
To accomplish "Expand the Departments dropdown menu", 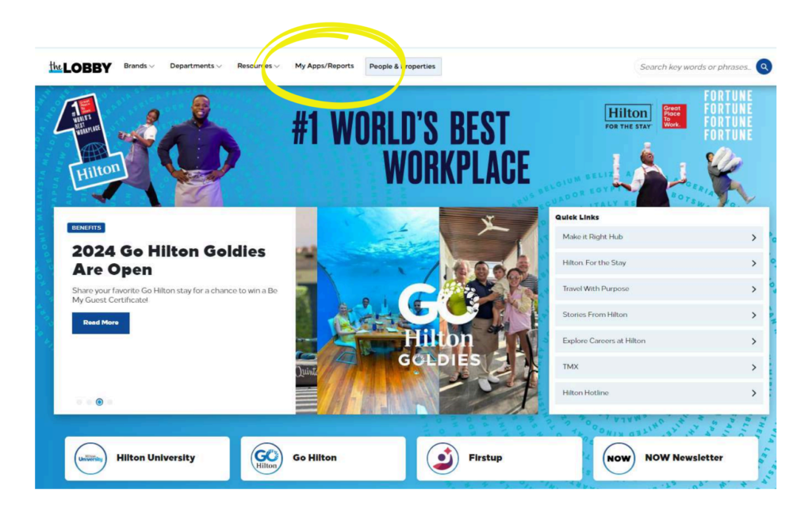I will coord(196,67).
